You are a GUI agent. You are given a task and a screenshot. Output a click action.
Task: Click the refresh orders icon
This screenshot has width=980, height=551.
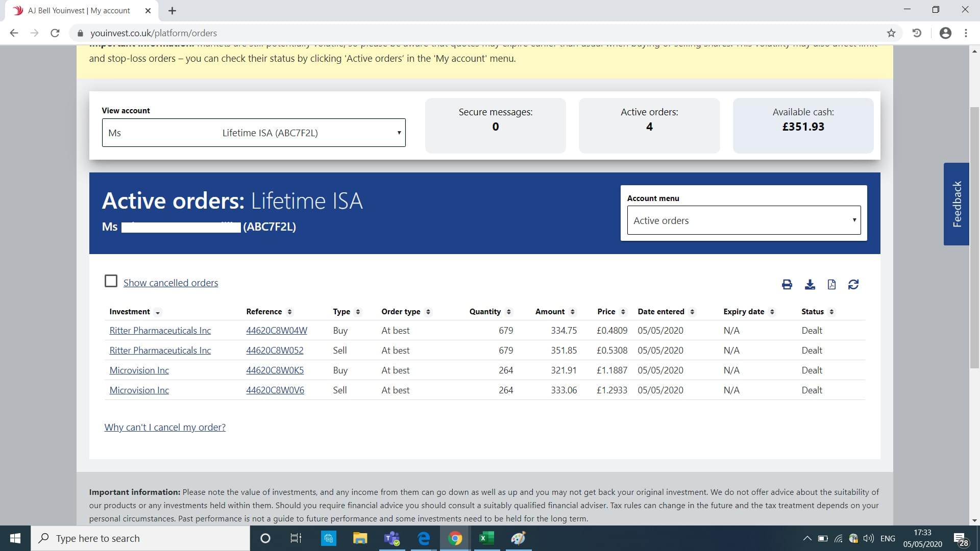tap(853, 285)
